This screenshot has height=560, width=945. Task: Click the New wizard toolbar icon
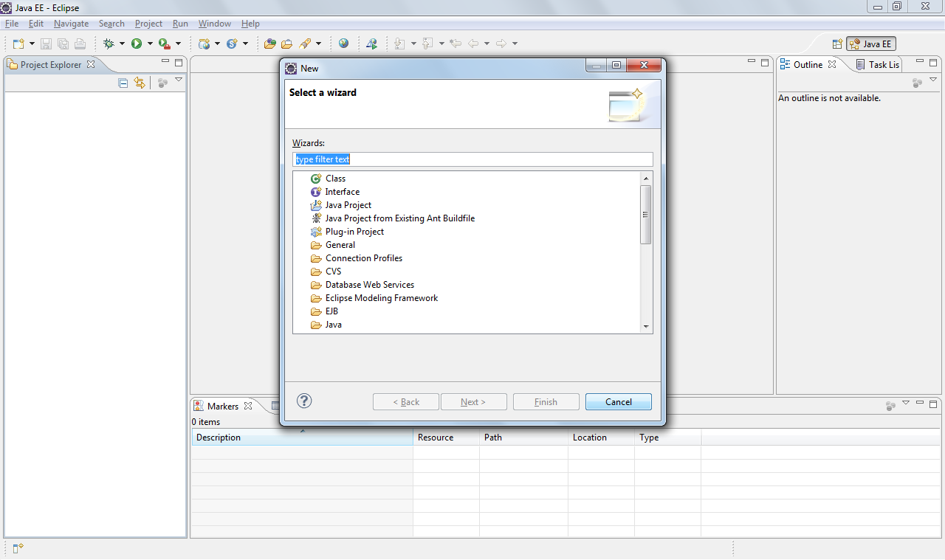[18, 44]
